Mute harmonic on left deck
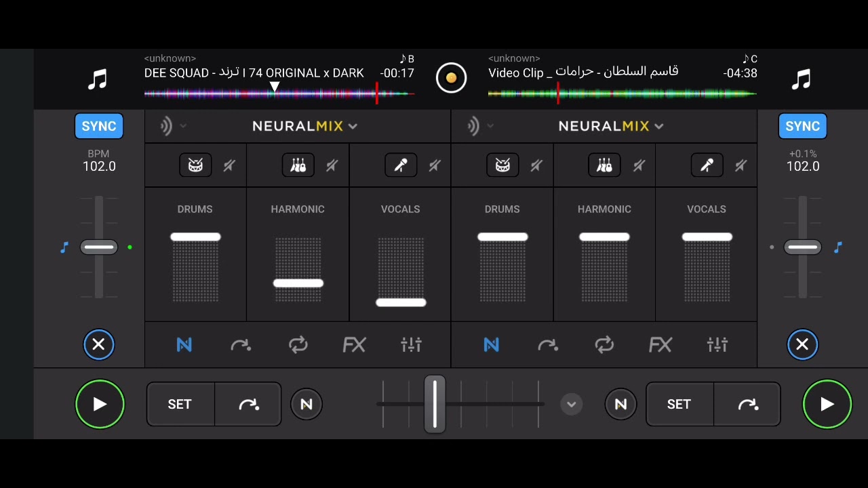 (332, 165)
